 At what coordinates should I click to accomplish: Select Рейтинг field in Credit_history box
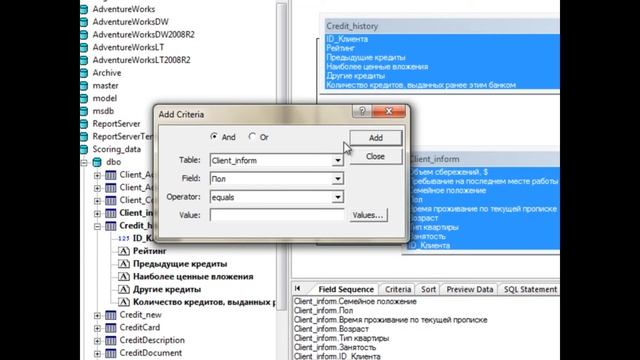(x=340, y=48)
